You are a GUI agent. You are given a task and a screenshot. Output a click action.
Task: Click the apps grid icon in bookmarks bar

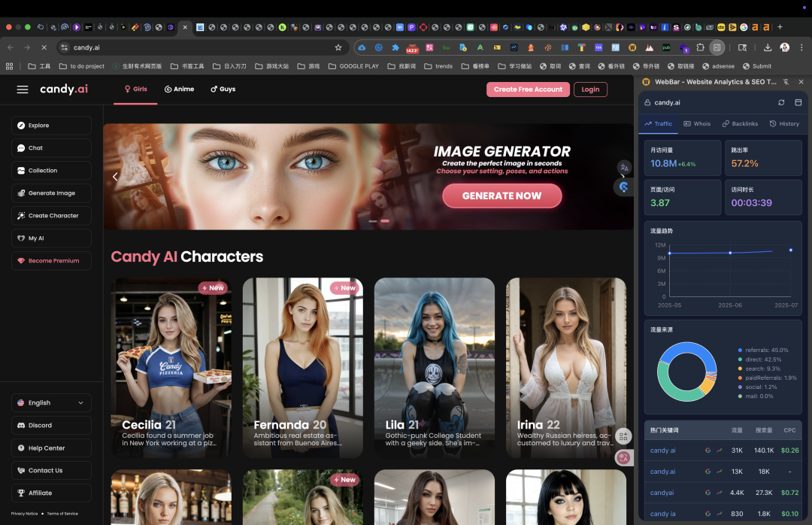tap(9, 66)
